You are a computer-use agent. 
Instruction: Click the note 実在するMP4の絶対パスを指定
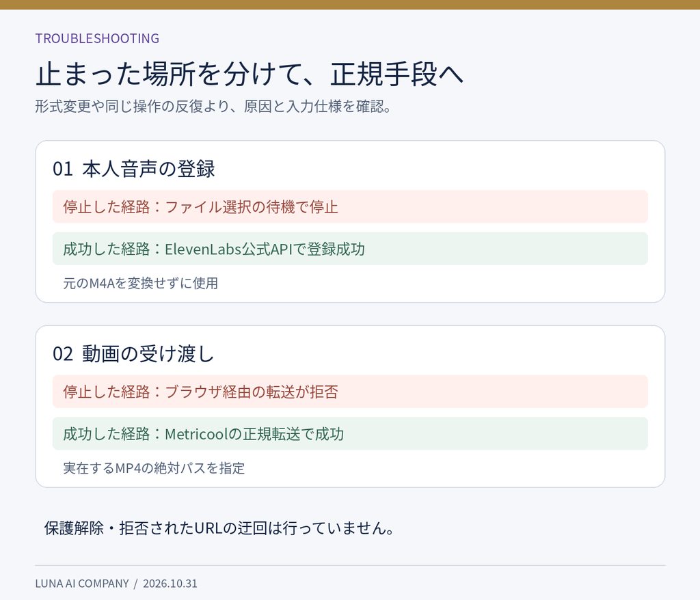154,468
